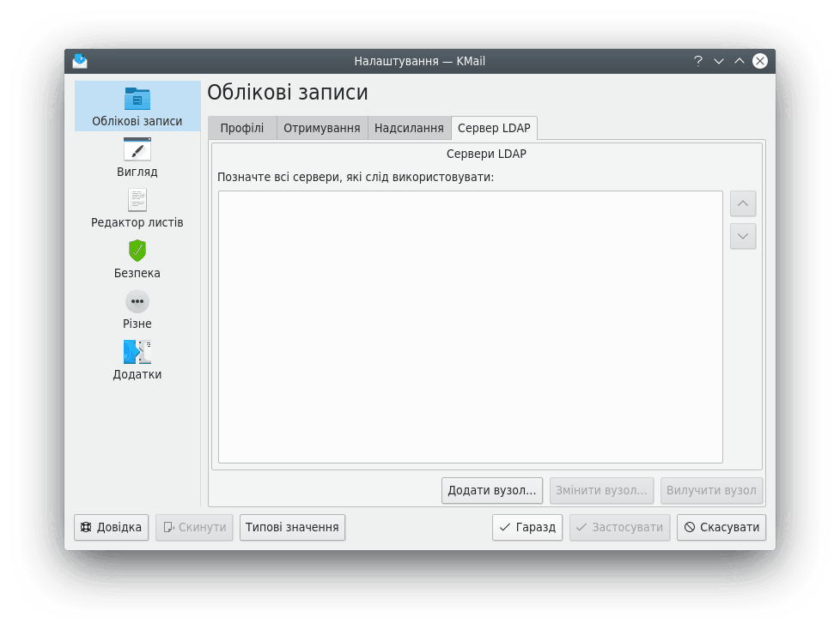Open Довідка help button
This screenshot has width=840, height=630.
[111, 527]
